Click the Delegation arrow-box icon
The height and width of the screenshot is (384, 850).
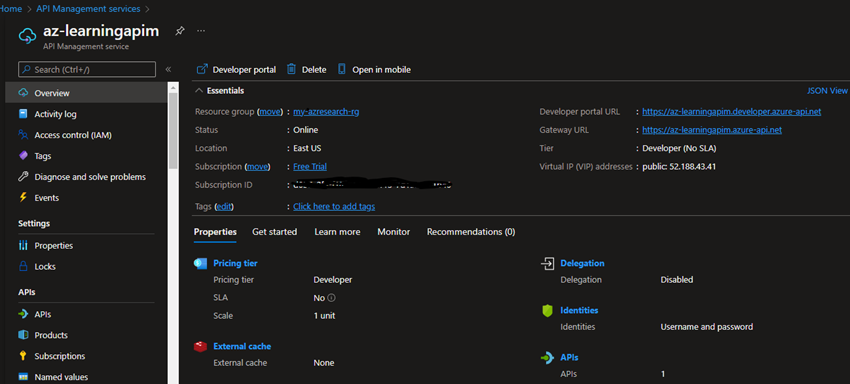point(548,263)
